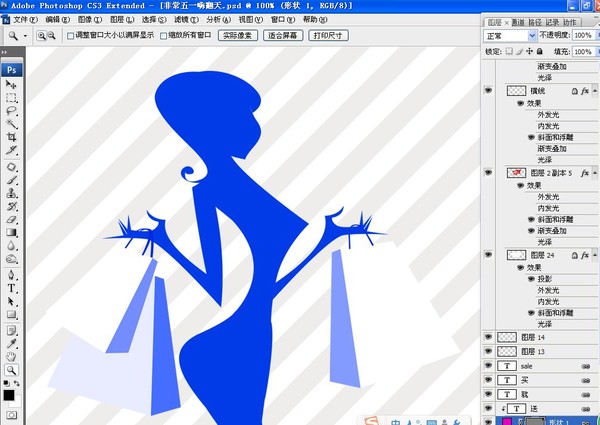Select the Slice tool
This screenshot has width=600, height=425.
(x=11, y=150)
